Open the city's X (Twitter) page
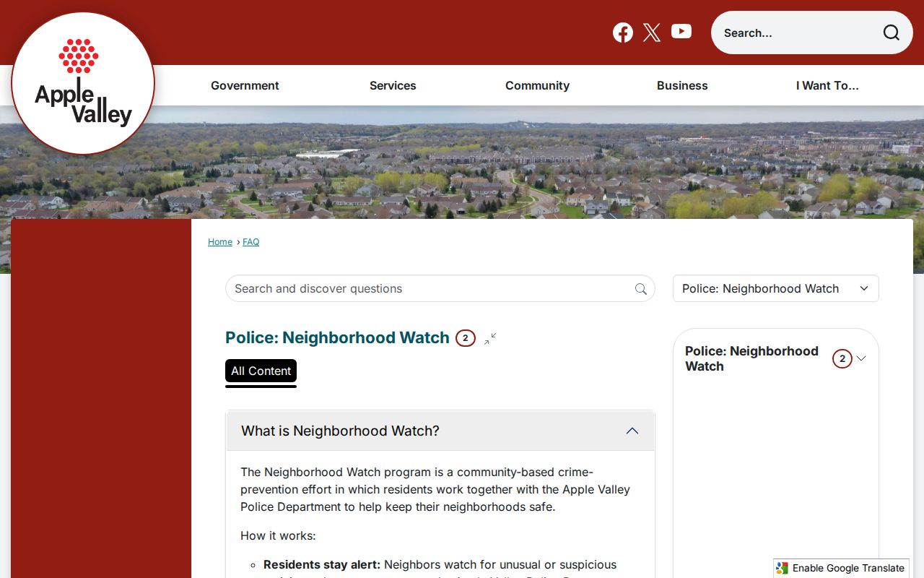This screenshot has width=924, height=578. 652,33
